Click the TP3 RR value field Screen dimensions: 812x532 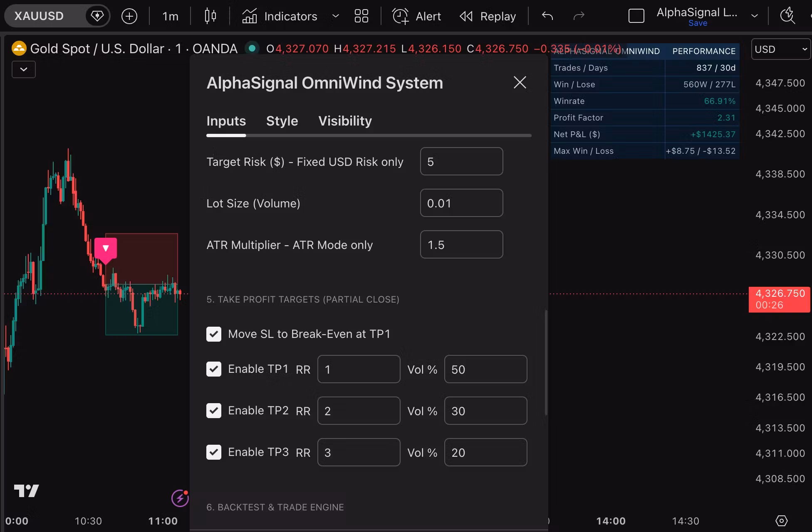tap(359, 452)
